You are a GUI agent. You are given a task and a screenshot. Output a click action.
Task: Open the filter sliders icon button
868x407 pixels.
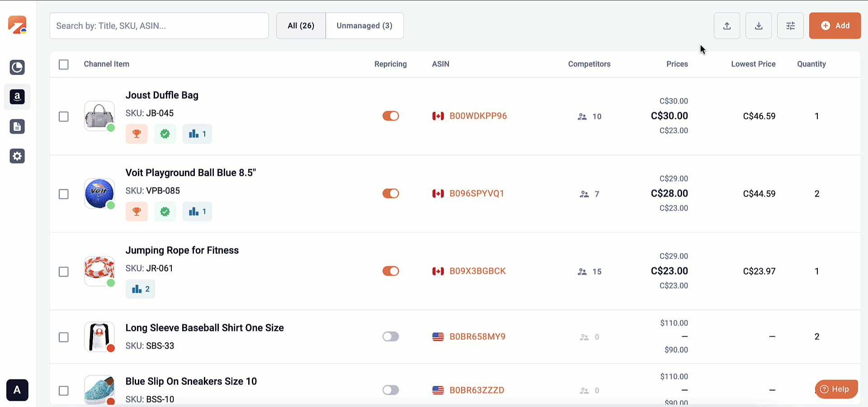click(790, 26)
